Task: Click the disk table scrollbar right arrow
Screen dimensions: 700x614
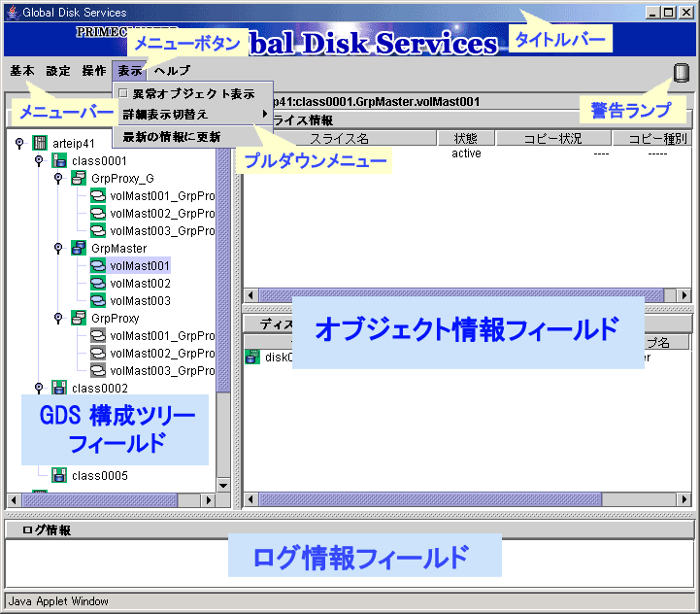Action: (x=683, y=498)
